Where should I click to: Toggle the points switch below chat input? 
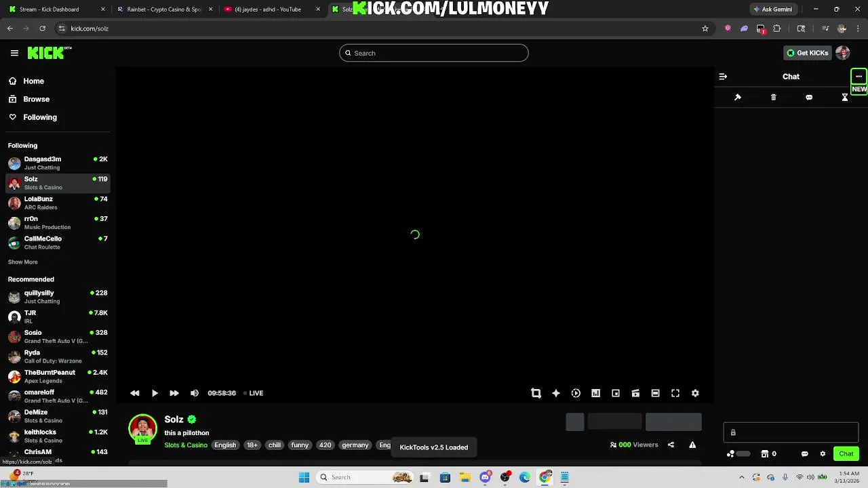click(743, 454)
